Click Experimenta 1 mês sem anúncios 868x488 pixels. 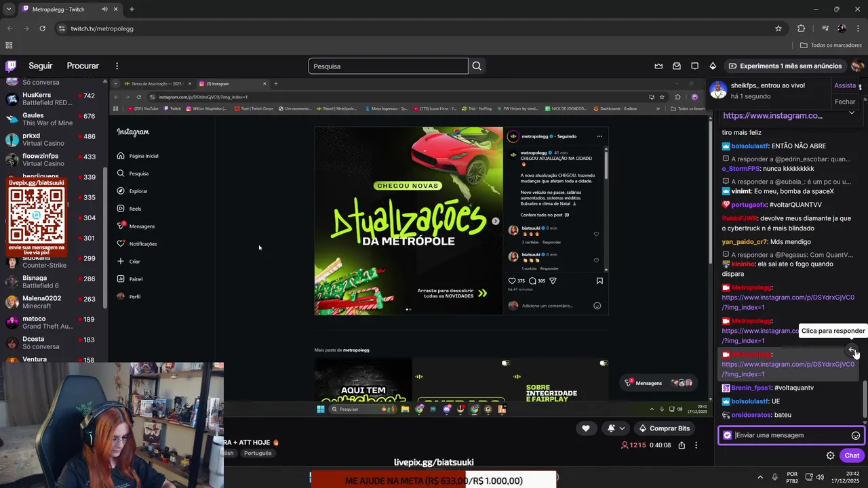[x=785, y=66]
